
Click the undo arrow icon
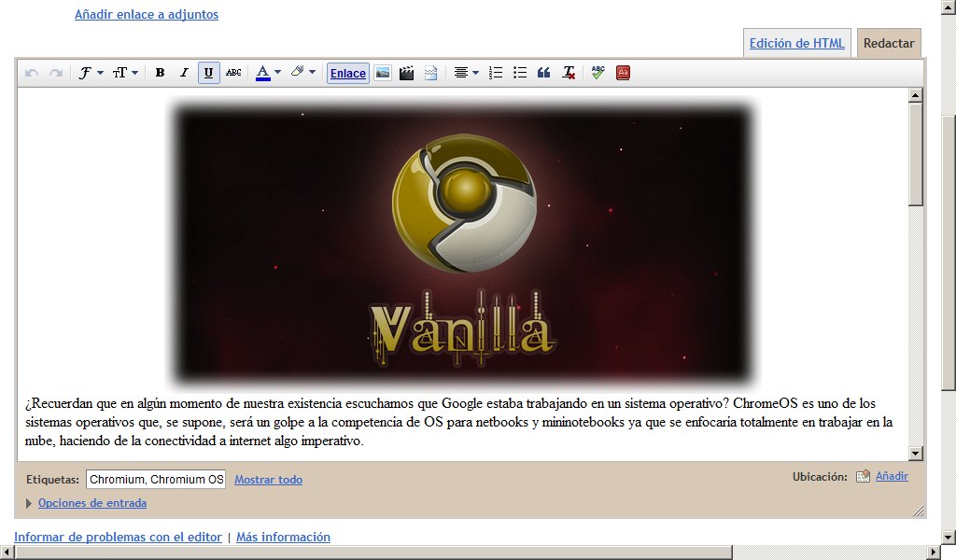point(32,73)
